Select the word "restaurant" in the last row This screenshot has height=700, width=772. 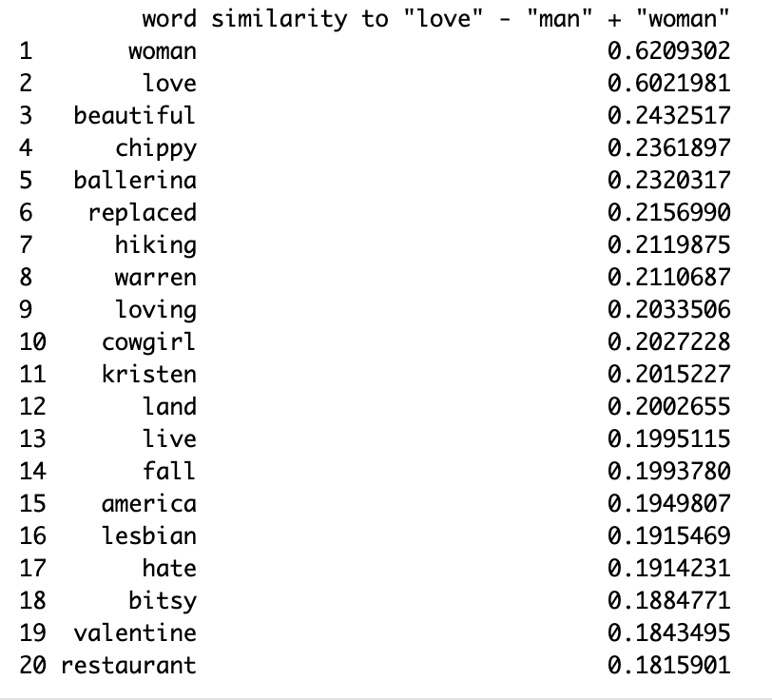click(x=127, y=666)
